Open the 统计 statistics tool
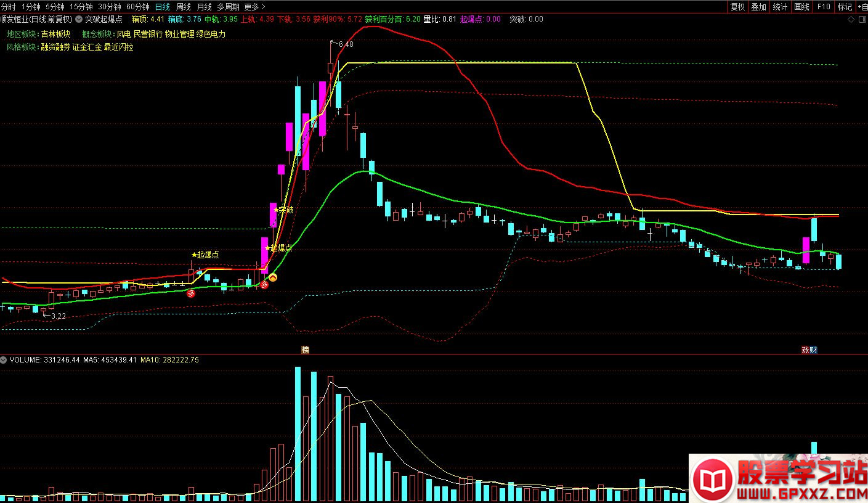868x503 pixels. pos(780,7)
